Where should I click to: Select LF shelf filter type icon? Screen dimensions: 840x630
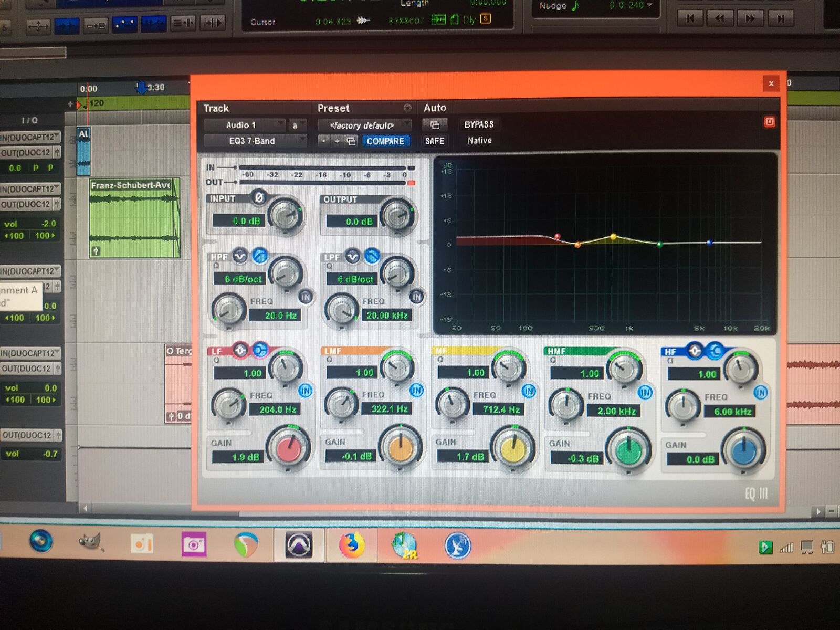[260, 350]
